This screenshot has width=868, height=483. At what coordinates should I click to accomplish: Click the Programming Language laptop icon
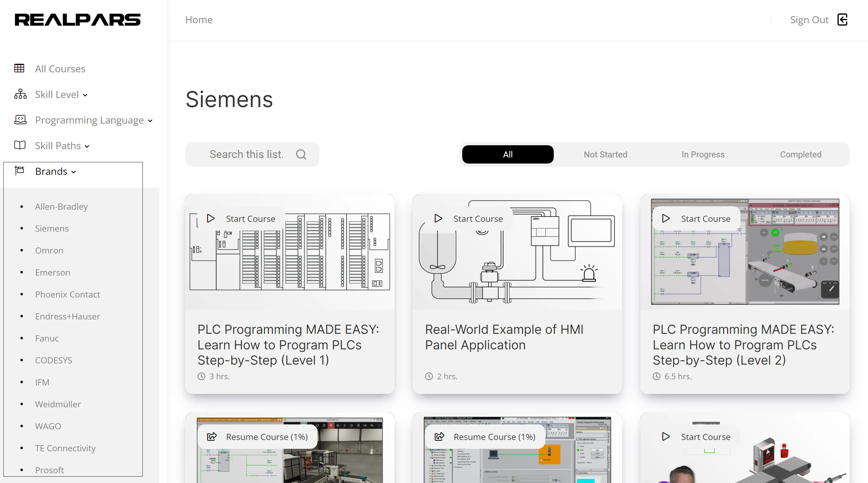click(20, 120)
